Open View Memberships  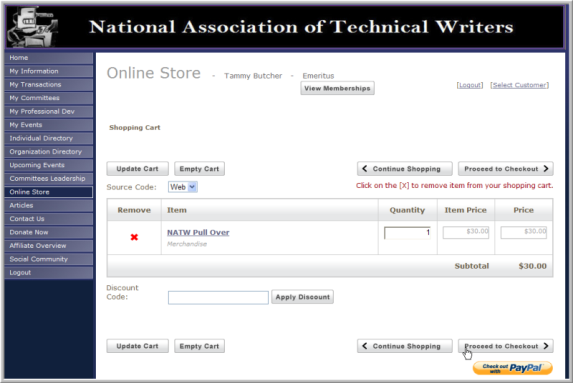[x=337, y=88]
